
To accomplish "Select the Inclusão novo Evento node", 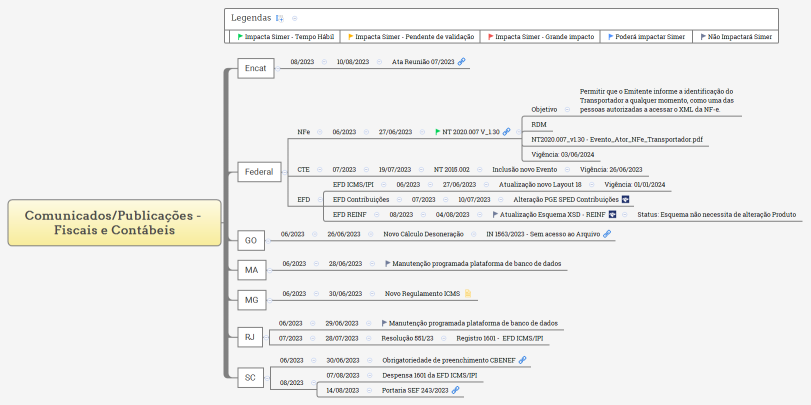I will click(524, 170).
